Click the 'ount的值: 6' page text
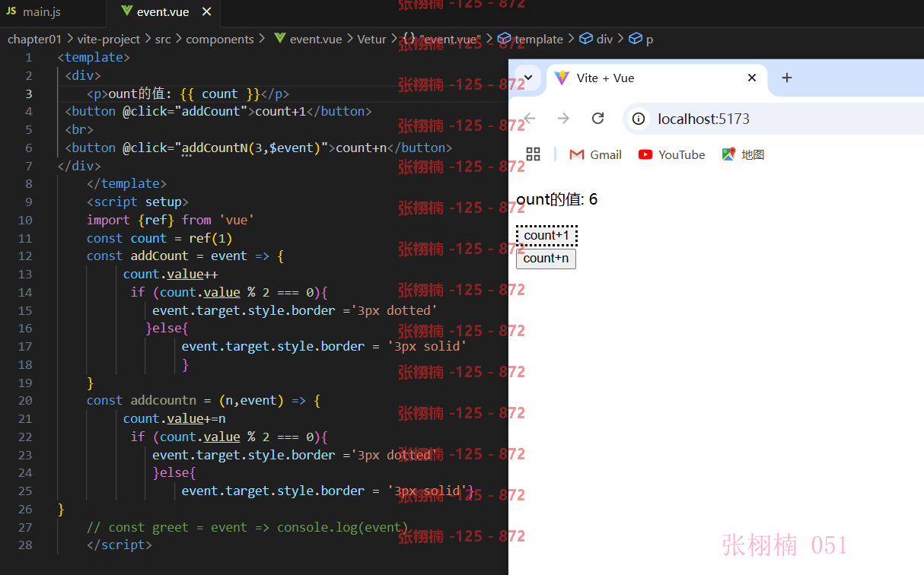Viewport: 924px width, 575px height. (556, 199)
